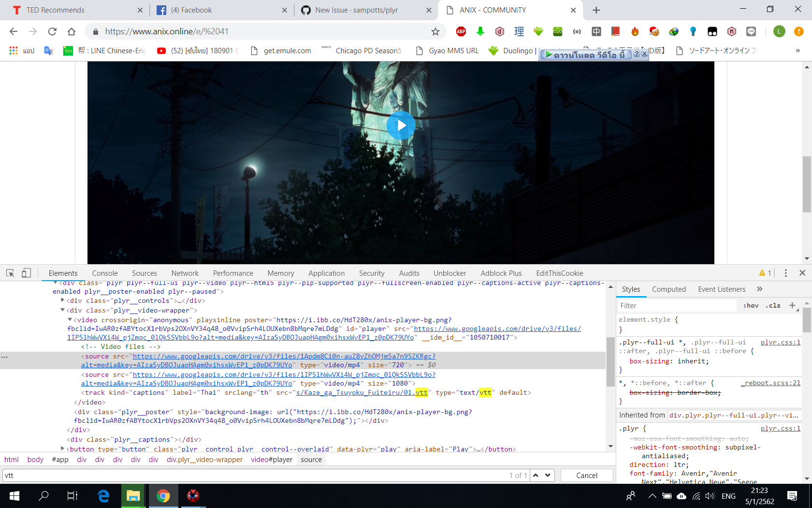812x508 pixels.
Task: Collapse the plyr__video-wrapper div node
Action: tap(62, 310)
